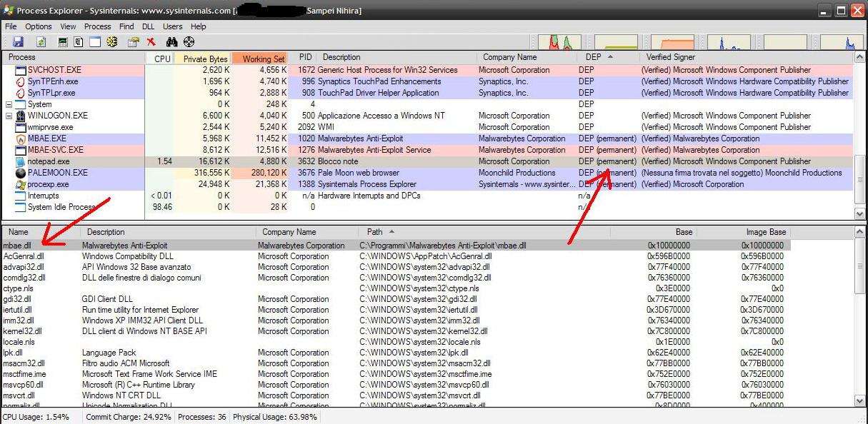
Task: Click the orange physical memory mini graph
Action: pos(672,42)
